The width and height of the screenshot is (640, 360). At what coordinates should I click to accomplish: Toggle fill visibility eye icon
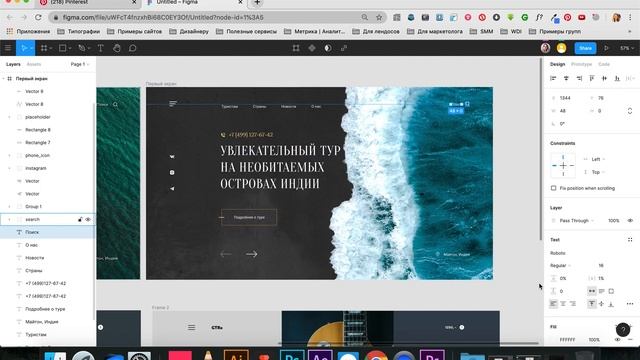618,340
